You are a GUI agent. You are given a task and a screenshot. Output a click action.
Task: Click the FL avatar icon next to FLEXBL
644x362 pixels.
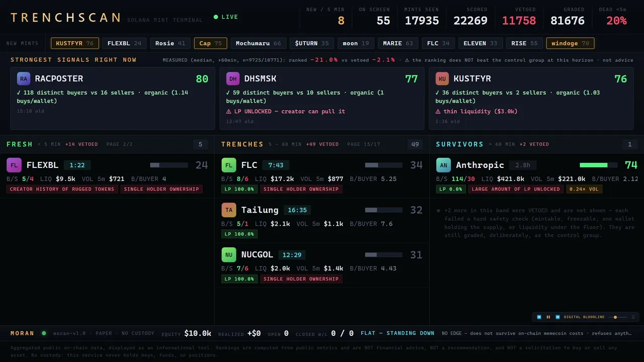pos(14,165)
